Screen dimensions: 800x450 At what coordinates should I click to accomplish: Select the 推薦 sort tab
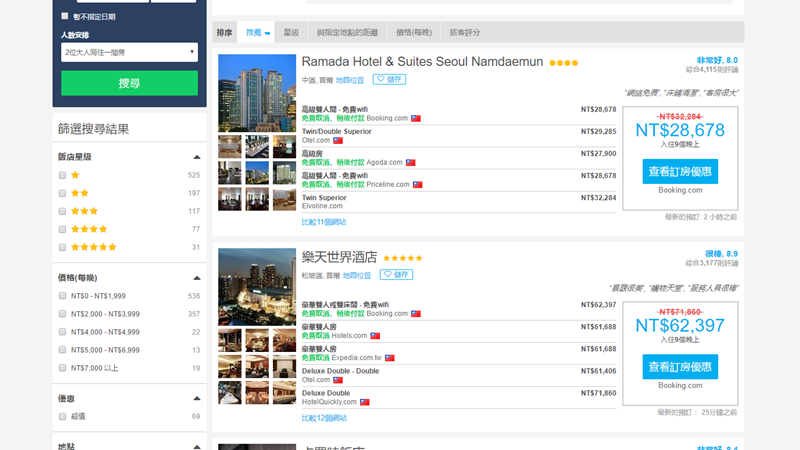pyautogui.click(x=258, y=32)
